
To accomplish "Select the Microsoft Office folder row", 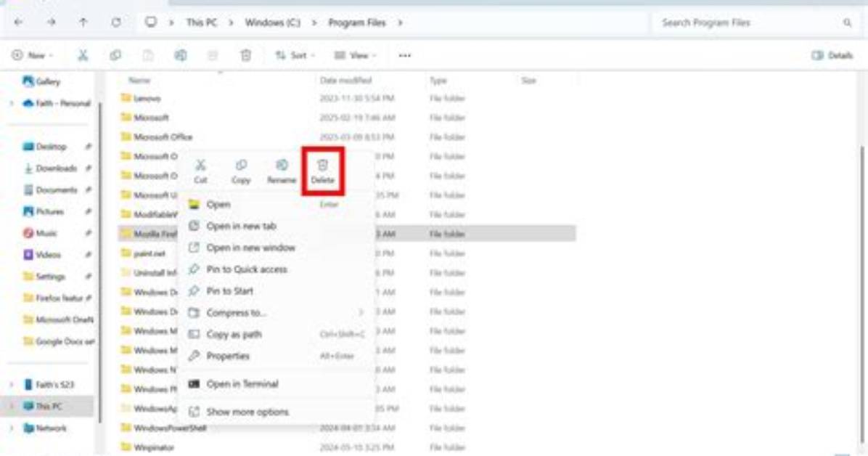I will pos(347,137).
